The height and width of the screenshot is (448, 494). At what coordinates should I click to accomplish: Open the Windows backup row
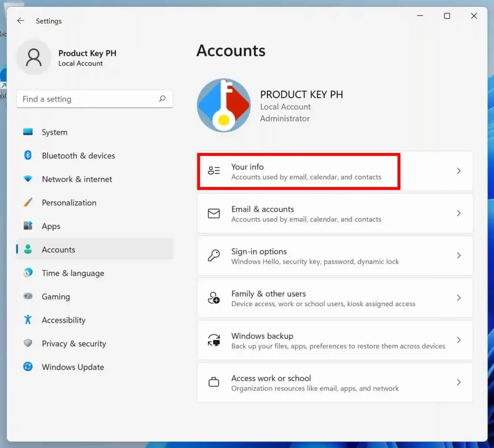pos(335,340)
